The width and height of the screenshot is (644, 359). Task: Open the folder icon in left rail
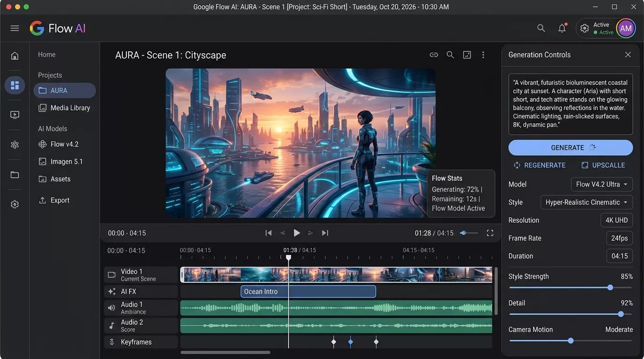pyautogui.click(x=15, y=175)
